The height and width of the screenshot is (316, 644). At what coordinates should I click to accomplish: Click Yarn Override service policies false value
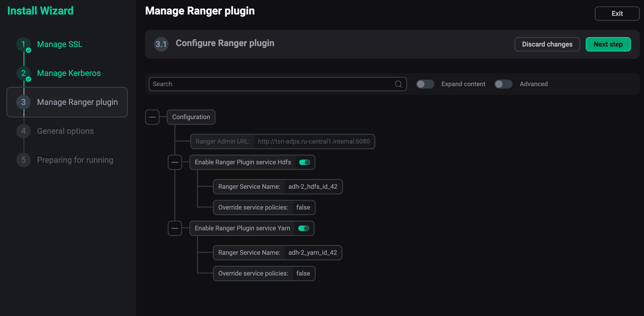[303, 274]
